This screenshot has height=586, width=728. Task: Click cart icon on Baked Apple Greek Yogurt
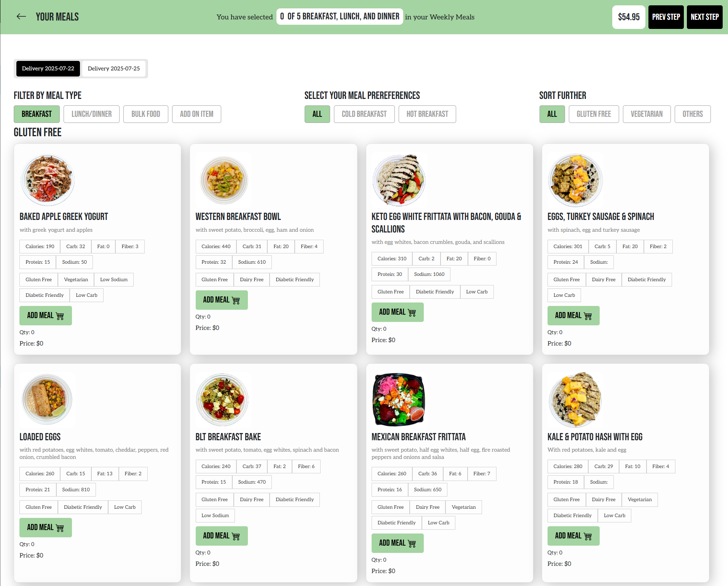60,316
